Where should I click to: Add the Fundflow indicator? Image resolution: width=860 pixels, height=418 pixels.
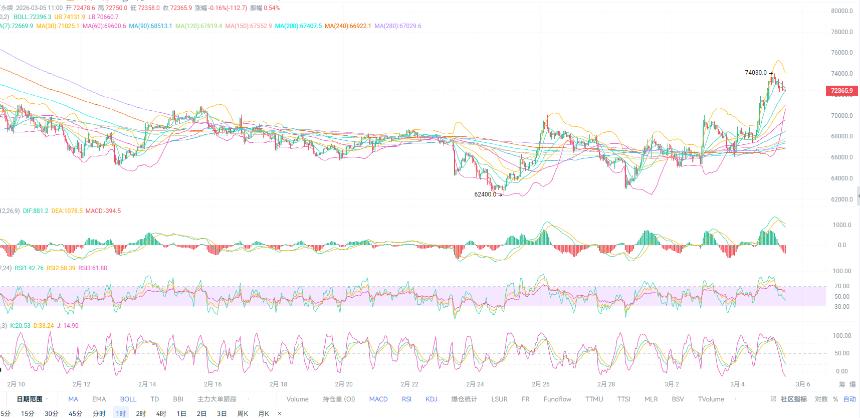point(557,399)
